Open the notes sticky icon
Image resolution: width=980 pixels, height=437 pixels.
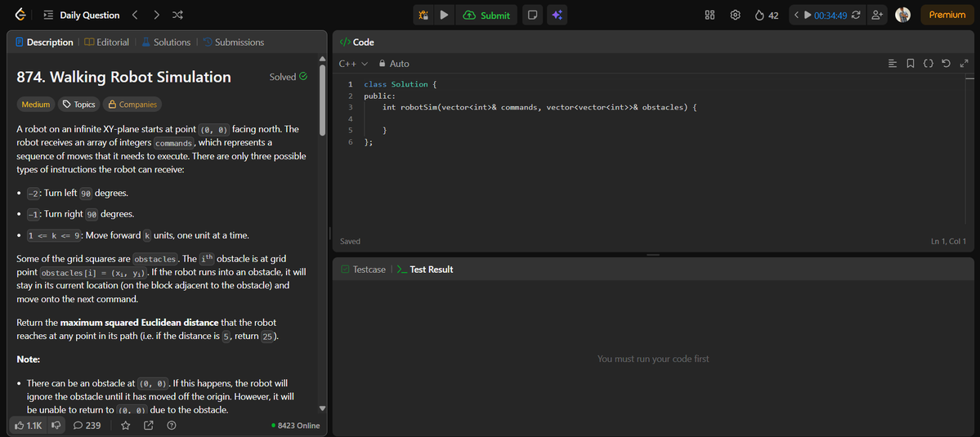532,15
